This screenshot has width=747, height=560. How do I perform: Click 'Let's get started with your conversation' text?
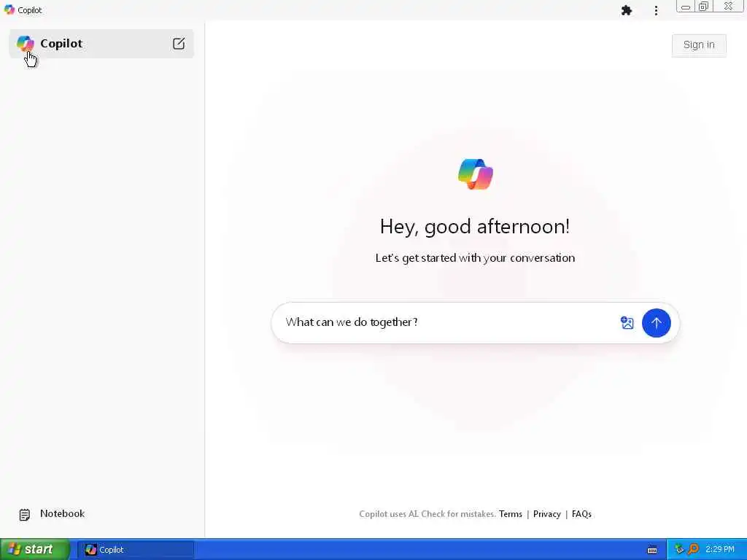pyautogui.click(x=475, y=258)
